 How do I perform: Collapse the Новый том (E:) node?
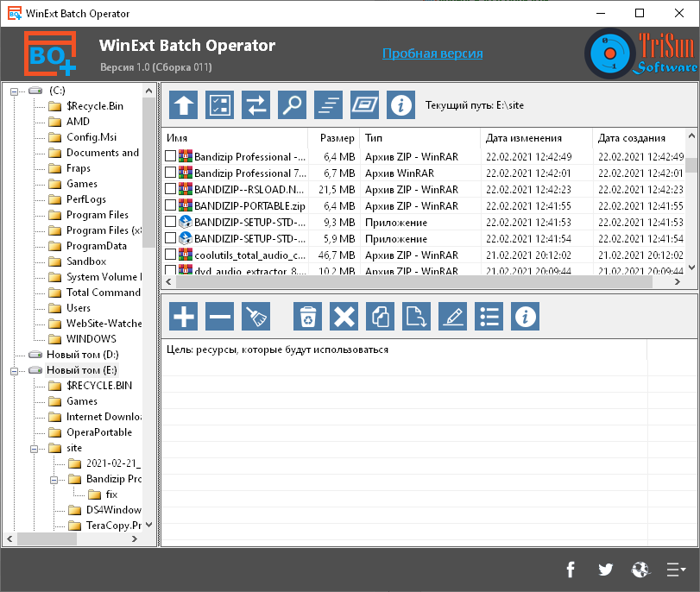15,370
